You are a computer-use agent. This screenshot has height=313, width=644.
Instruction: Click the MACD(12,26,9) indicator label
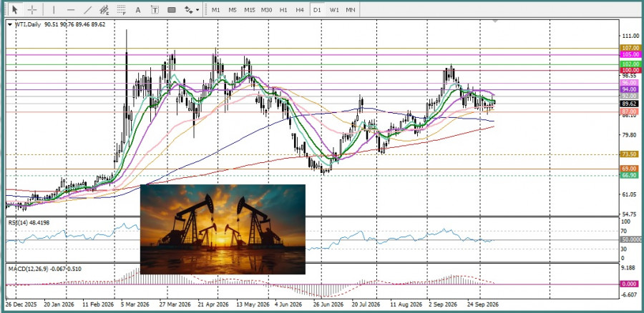45,269
